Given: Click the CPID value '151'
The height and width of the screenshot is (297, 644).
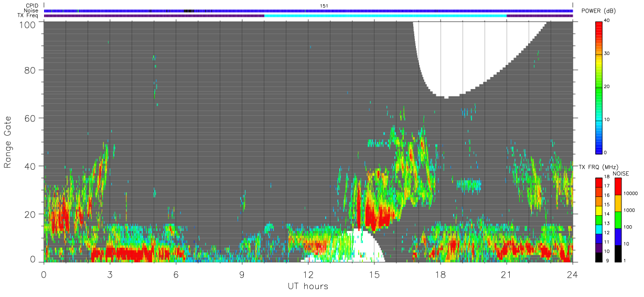Looking at the screenshot, I should (324, 6).
